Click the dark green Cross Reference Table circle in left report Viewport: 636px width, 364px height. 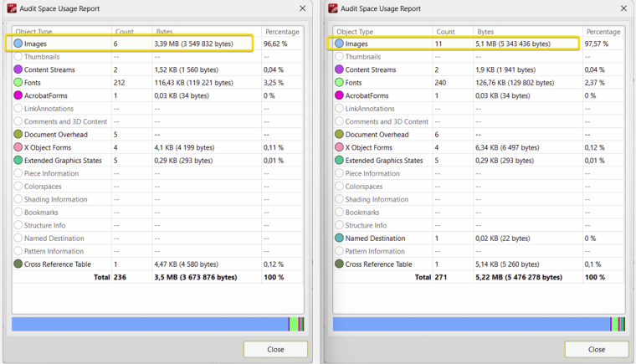click(x=18, y=264)
